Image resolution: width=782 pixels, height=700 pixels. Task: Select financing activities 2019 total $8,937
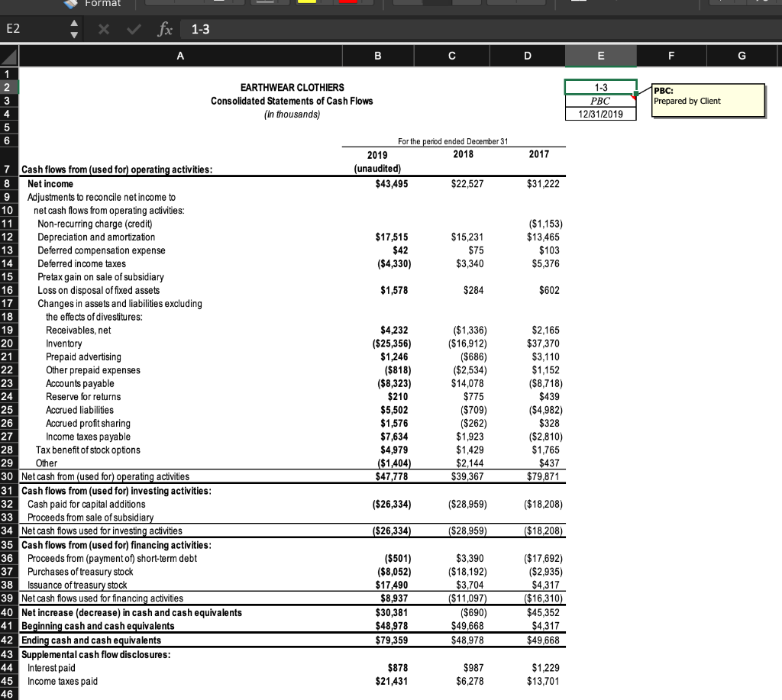[x=394, y=598]
